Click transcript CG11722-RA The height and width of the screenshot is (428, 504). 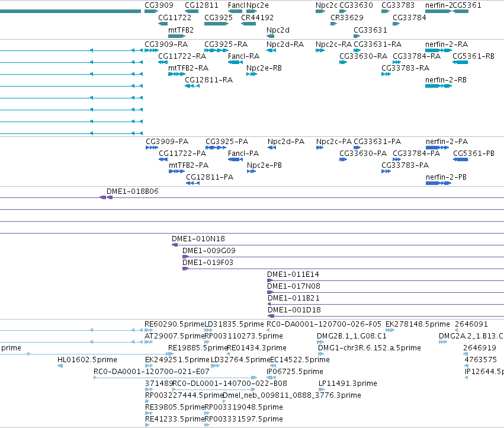163,62
